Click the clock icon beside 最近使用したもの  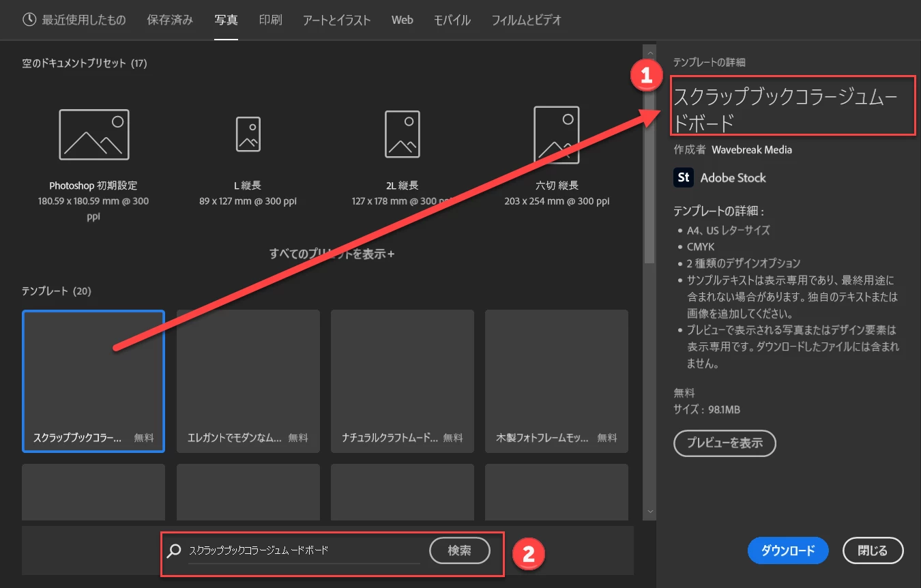[x=29, y=20]
